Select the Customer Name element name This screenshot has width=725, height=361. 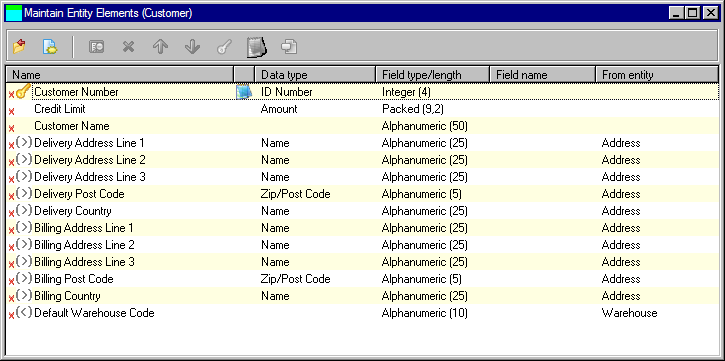[72, 126]
